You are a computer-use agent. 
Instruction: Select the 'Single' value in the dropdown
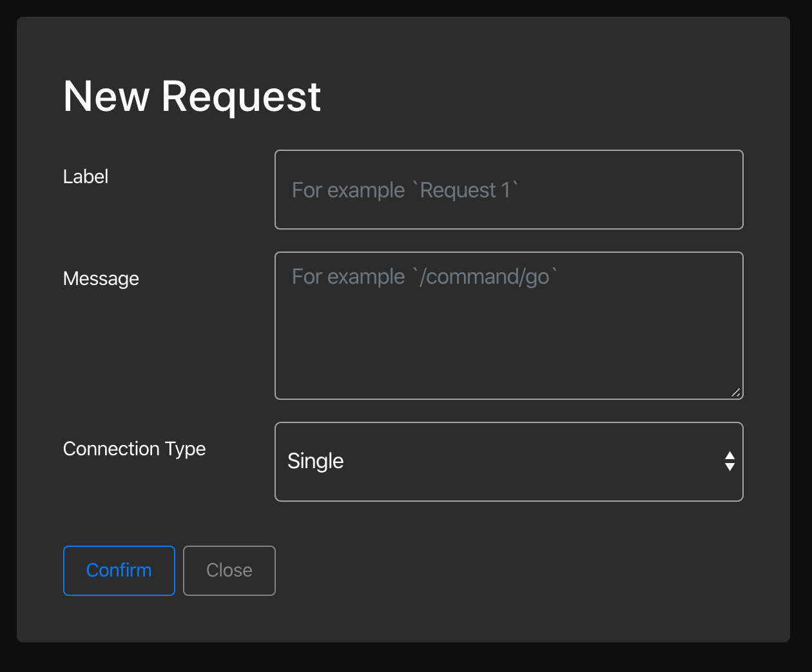click(316, 462)
